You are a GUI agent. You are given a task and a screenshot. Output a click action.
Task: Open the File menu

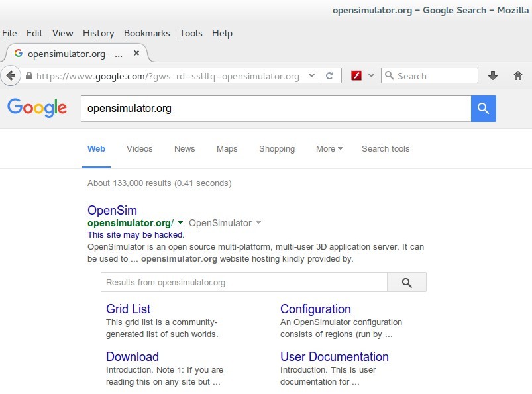pos(9,33)
